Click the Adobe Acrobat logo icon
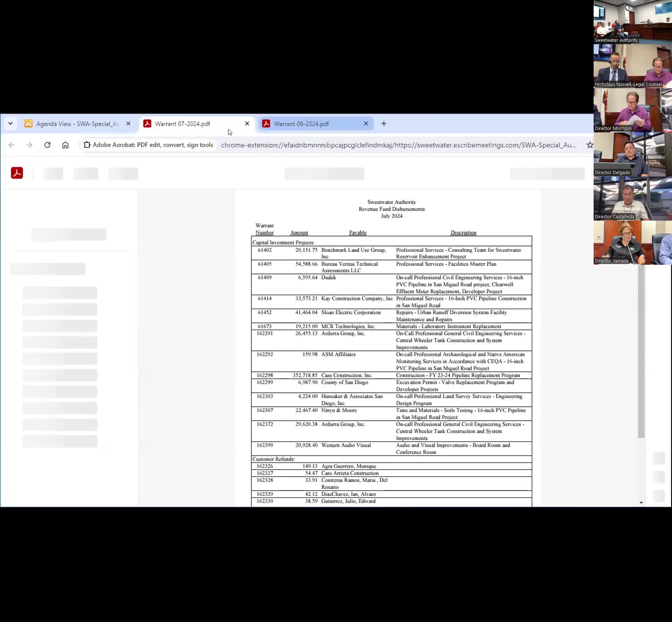Viewport: 672px width, 622px height. (17, 173)
